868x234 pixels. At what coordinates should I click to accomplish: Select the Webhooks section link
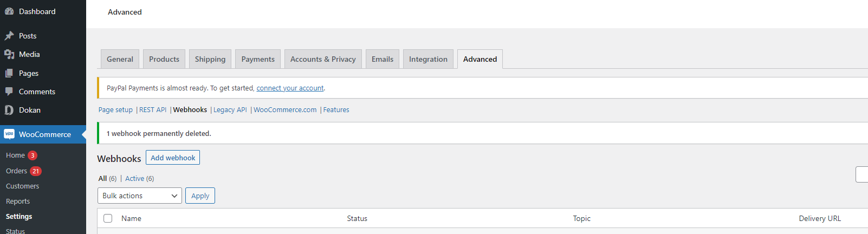point(190,110)
